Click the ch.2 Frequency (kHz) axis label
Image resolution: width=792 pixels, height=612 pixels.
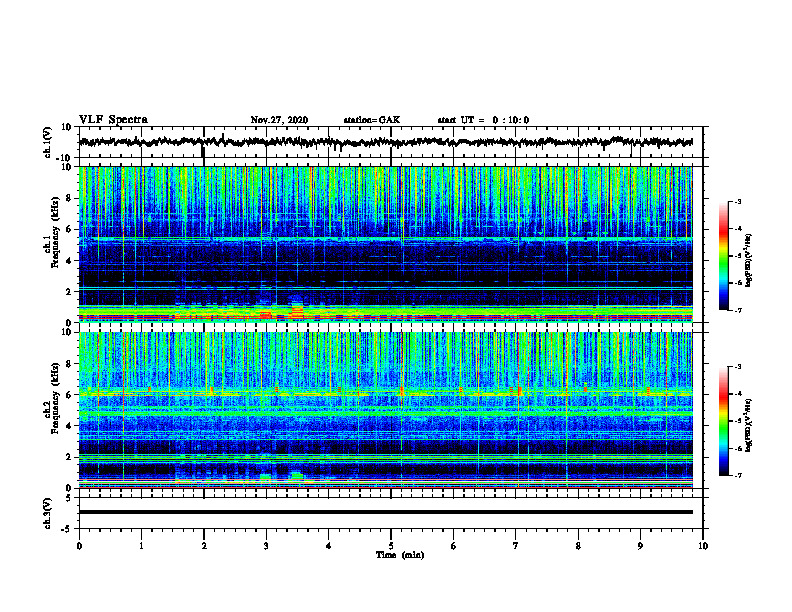click(x=52, y=399)
